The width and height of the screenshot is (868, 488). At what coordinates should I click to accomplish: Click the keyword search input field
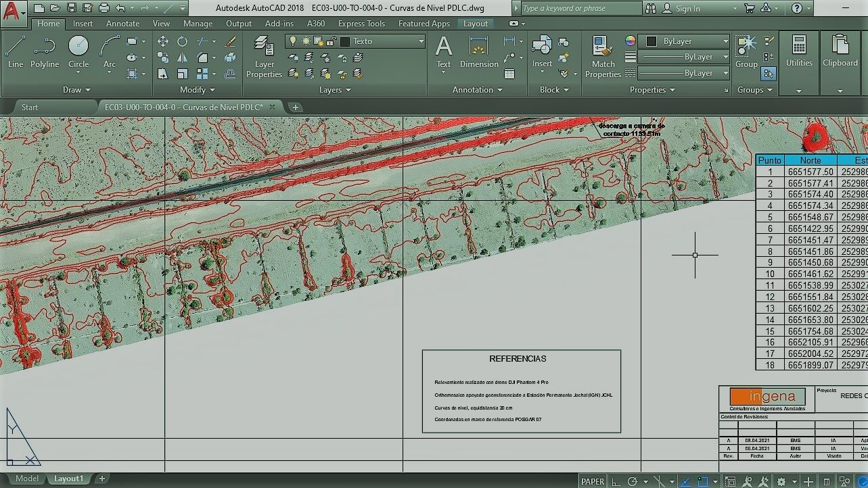580,8
